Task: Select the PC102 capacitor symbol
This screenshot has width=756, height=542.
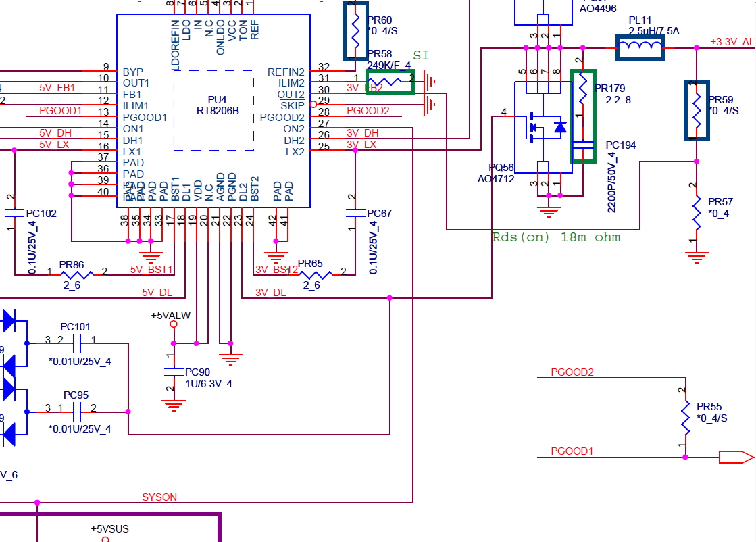Action: pyautogui.click(x=14, y=213)
